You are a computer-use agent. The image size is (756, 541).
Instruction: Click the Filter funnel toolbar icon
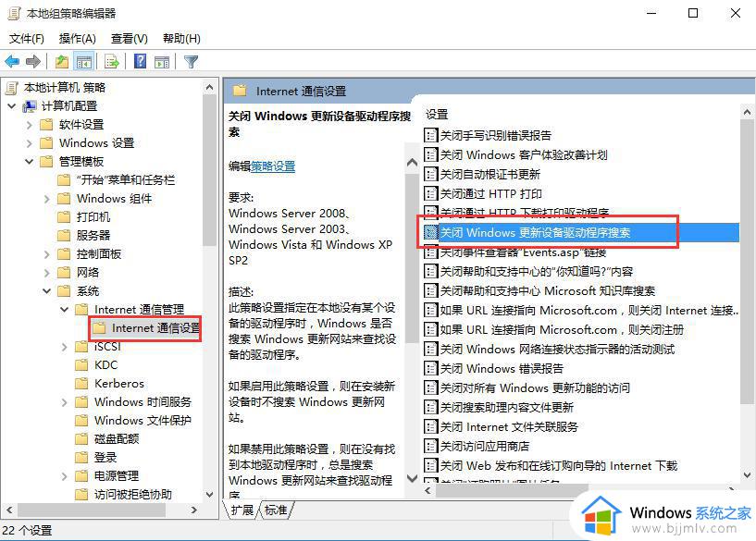pyautogui.click(x=191, y=62)
